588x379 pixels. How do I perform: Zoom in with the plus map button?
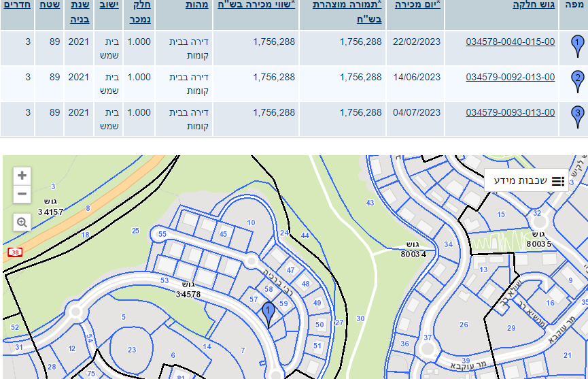[22, 176]
